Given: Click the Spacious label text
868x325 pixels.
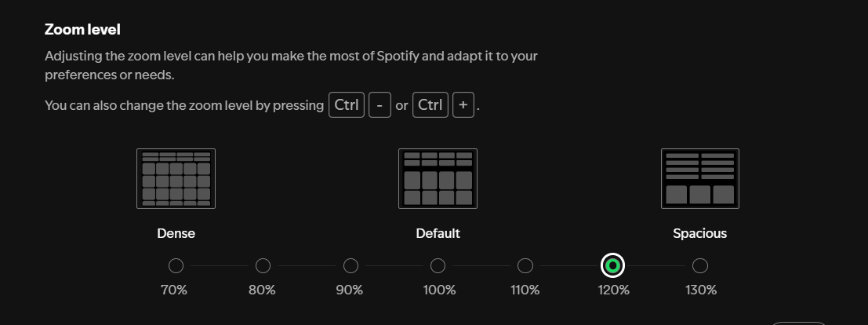Looking at the screenshot, I should coord(699,233).
